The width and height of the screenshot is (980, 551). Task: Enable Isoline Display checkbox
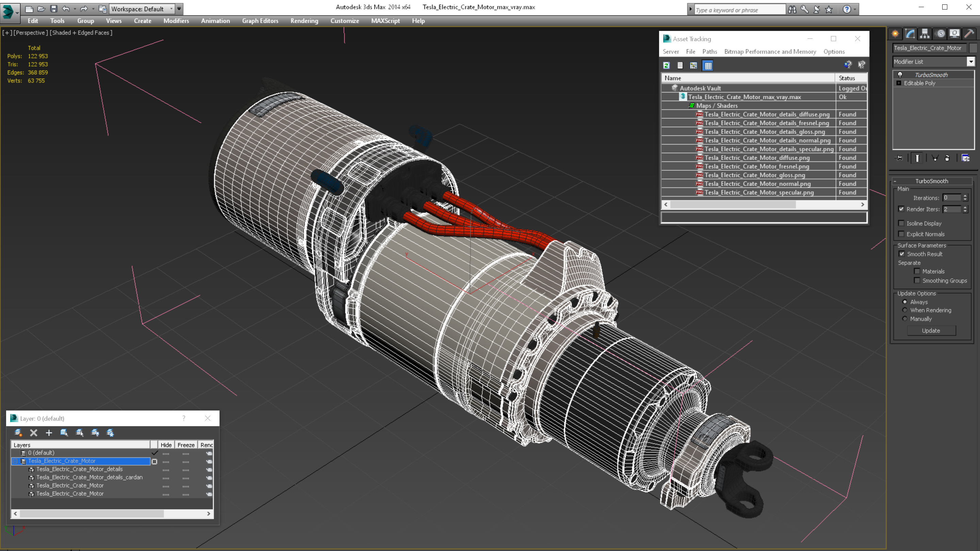901,223
